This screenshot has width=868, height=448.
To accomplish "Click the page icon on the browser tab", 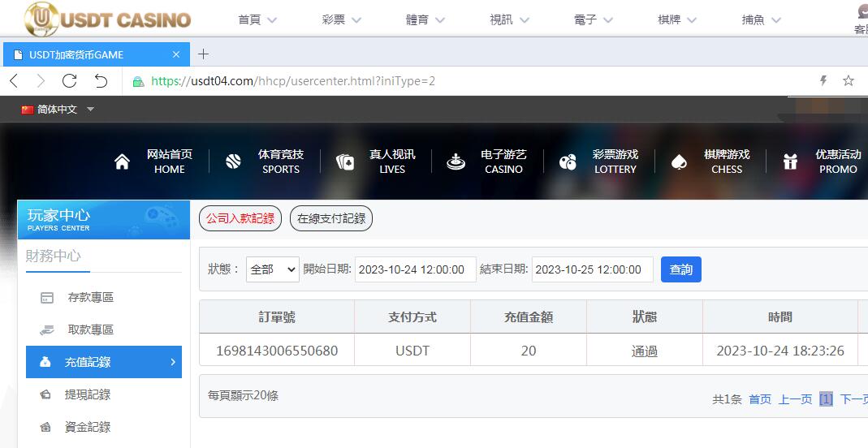I will (x=18, y=54).
